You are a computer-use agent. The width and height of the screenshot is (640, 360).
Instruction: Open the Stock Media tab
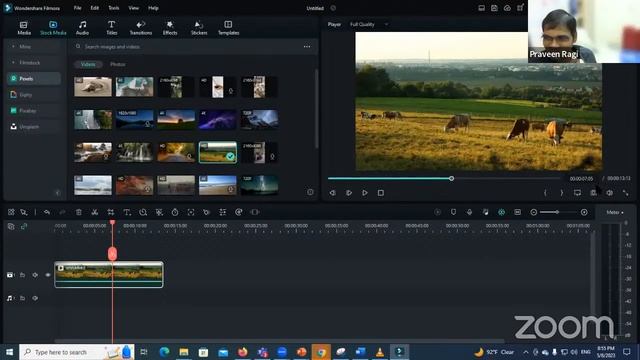click(53, 28)
